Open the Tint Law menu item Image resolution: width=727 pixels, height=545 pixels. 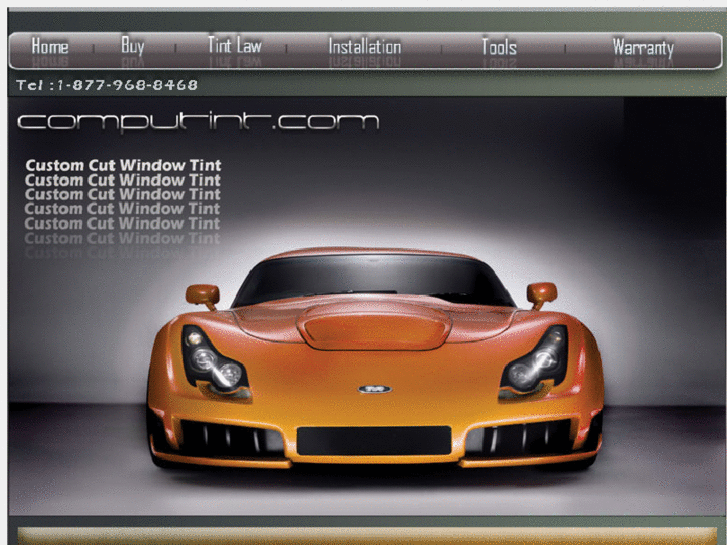pyautogui.click(x=235, y=46)
